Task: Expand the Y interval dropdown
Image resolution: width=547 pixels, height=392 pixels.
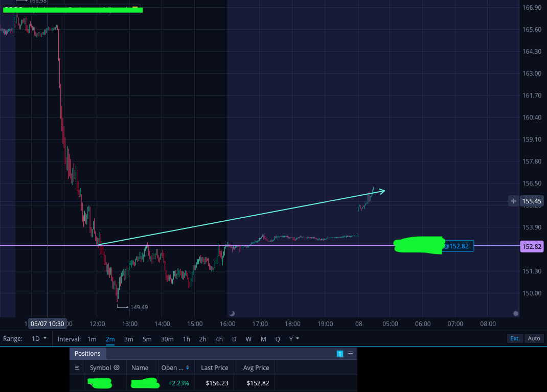Action: (294, 339)
